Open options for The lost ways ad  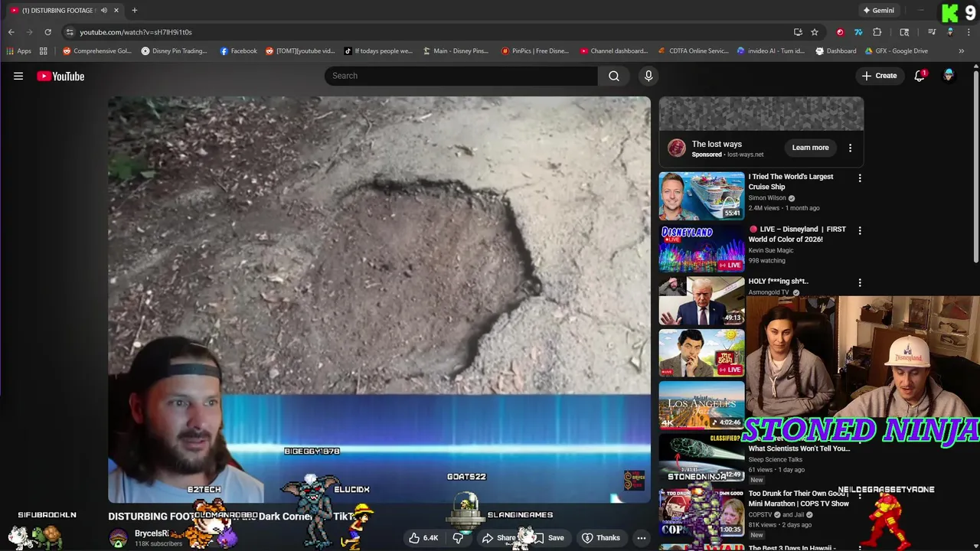pos(850,148)
